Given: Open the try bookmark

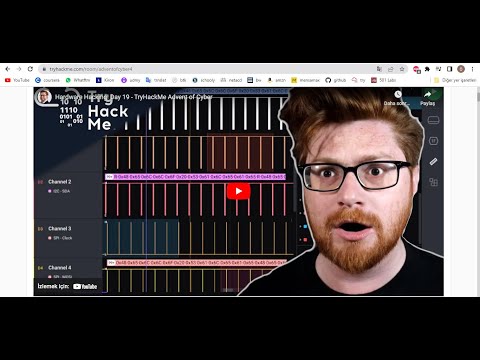Looking at the screenshot, I should point(359,80).
